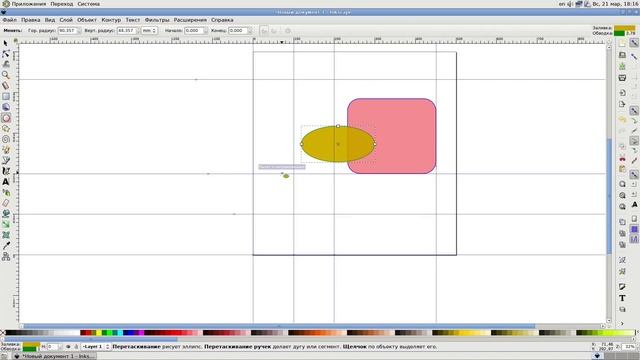This screenshot has height=360, width=640.
Task: Select the Color Dropper tool
Action: coord(6,245)
